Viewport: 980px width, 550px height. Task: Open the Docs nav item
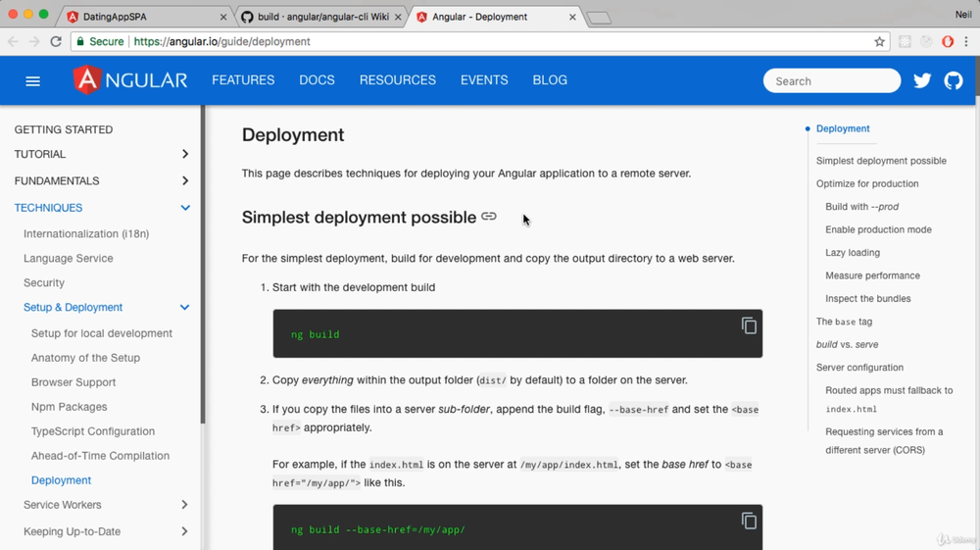tap(317, 80)
